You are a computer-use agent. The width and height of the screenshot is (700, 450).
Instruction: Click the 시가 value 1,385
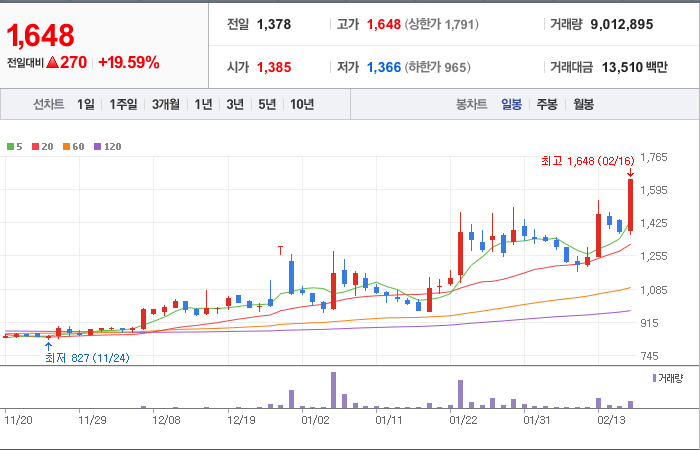point(274,67)
